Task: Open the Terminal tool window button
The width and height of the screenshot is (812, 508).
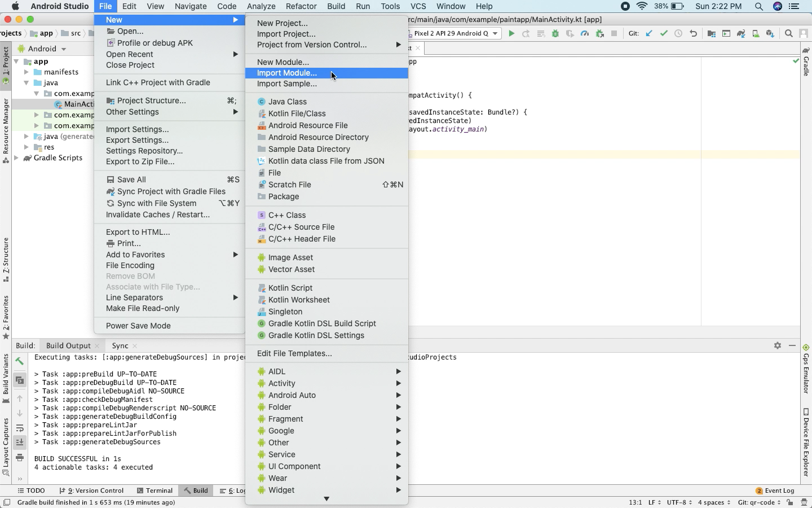Action: click(x=155, y=491)
